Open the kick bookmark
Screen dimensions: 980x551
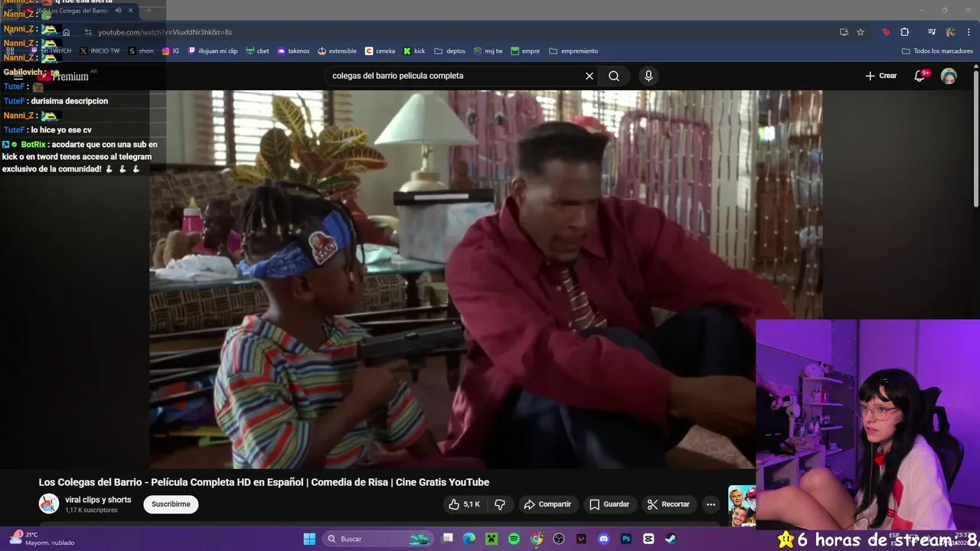click(414, 51)
